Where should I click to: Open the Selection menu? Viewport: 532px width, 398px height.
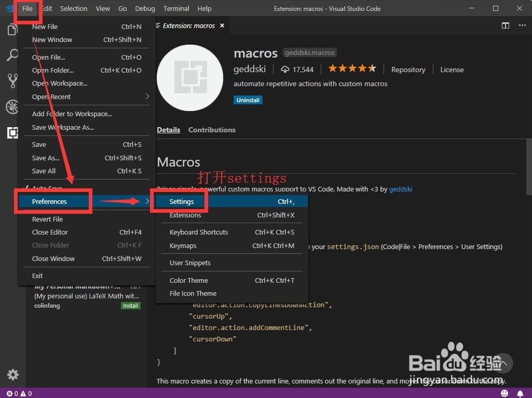point(73,9)
